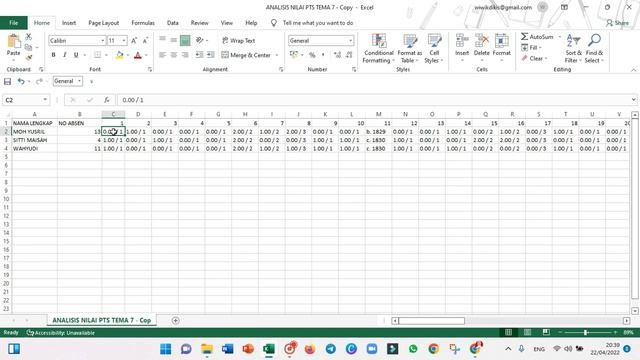Open the font color dropdown arrow
The width and height of the screenshot is (640, 360).
coord(147,55)
